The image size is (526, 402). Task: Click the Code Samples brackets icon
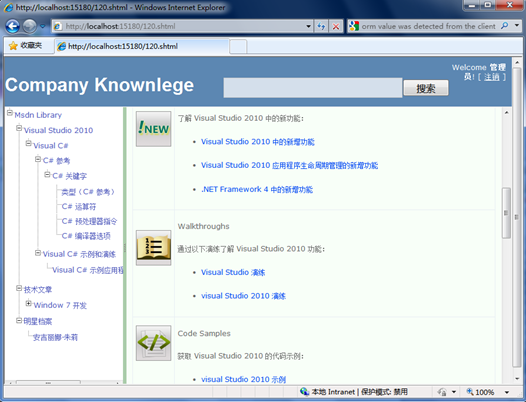pos(154,343)
